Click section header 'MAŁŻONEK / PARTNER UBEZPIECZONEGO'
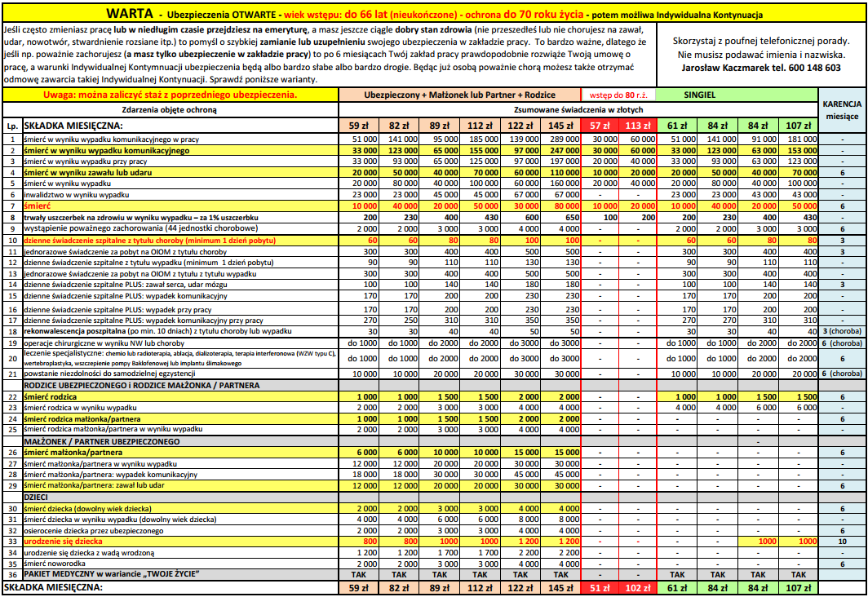Image resolution: width=868 pixels, height=597 pixels. (102, 441)
